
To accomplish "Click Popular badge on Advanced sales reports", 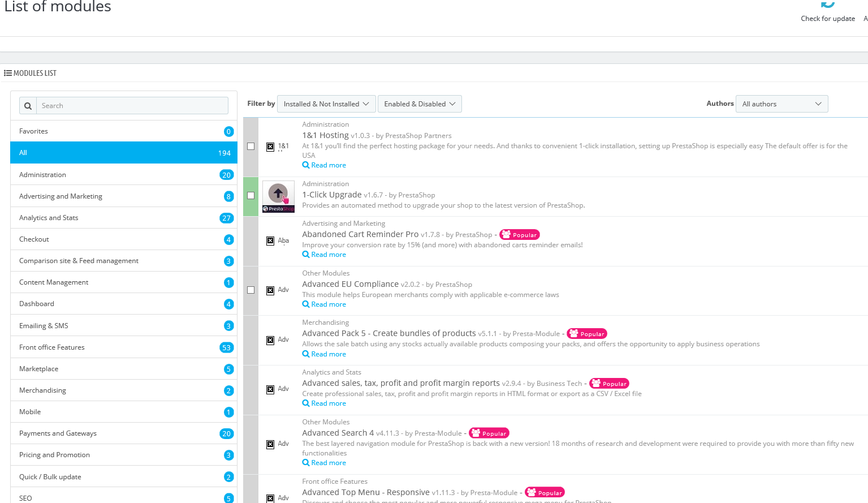I will pyautogui.click(x=609, y=384).
